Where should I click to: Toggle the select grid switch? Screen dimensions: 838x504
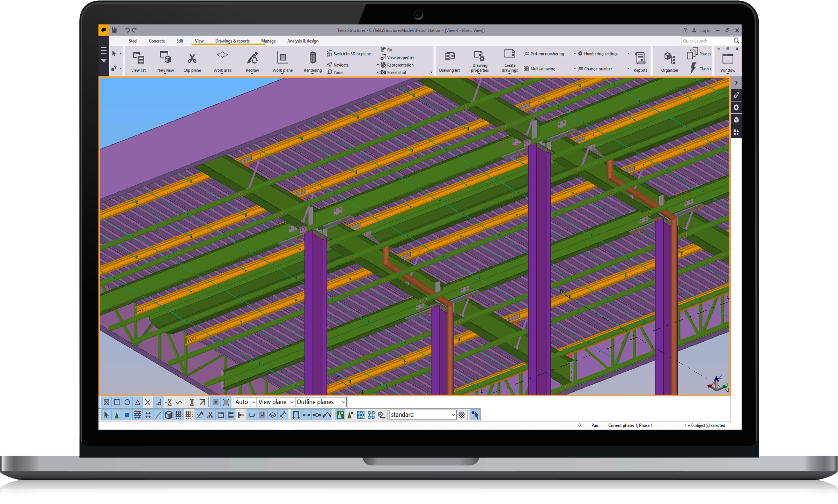tap(179, 415)
